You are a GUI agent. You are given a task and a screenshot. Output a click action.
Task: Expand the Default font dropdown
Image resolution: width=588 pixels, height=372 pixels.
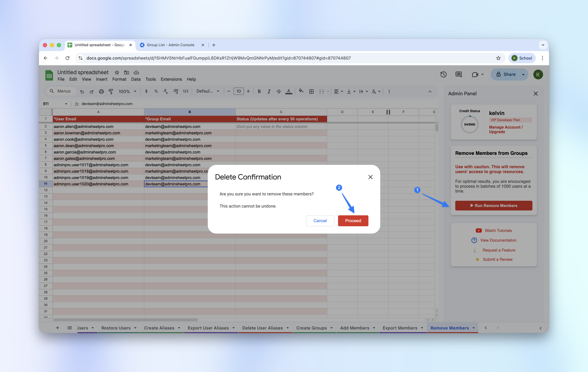pos(208,91)
